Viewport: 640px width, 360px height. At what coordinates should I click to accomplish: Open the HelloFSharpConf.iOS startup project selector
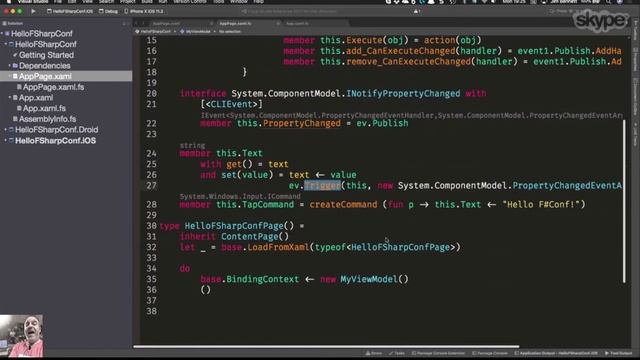pyautogui.click(x=70, y=11)
